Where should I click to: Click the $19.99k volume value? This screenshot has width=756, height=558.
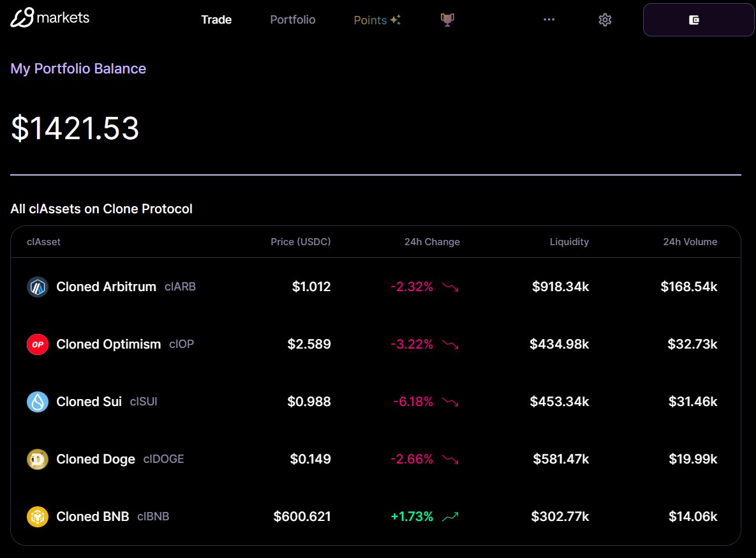[693, 459]
